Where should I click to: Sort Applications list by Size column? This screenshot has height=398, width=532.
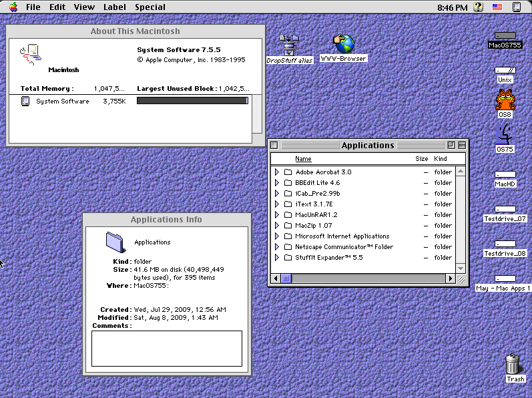(x=422, y=159)
